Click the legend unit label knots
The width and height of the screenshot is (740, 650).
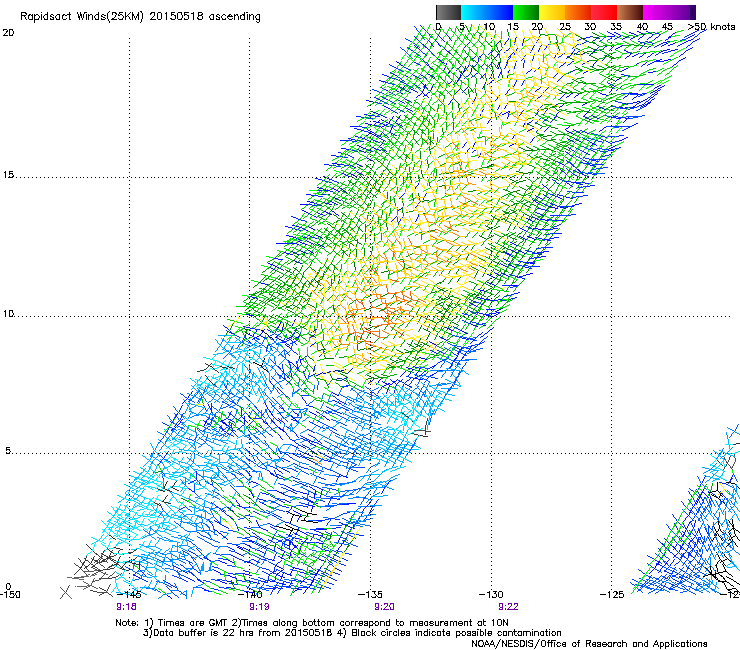(x=723, y=27)
